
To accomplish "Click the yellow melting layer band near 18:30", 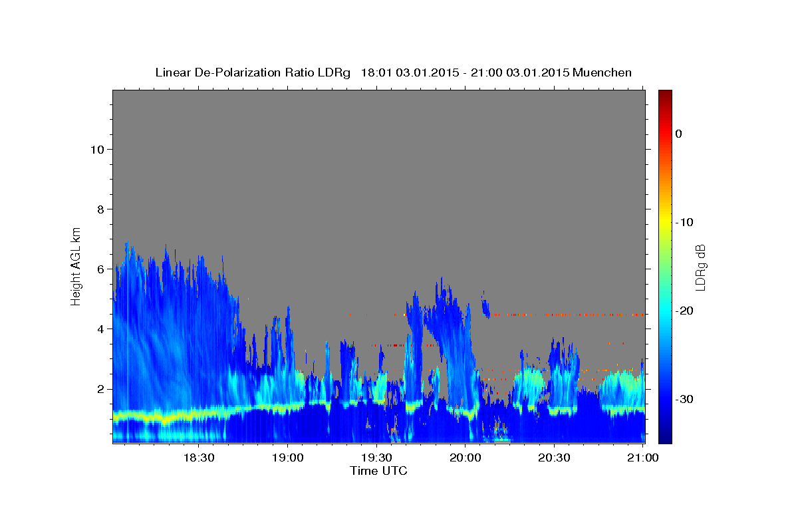I will tap(198, 414).
